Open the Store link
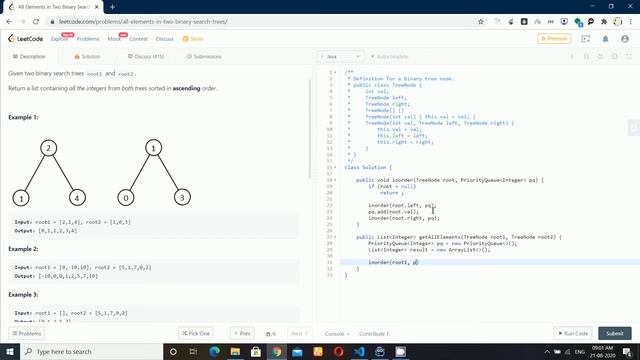This screenshot has height=360, width=640. coord(193,39)
